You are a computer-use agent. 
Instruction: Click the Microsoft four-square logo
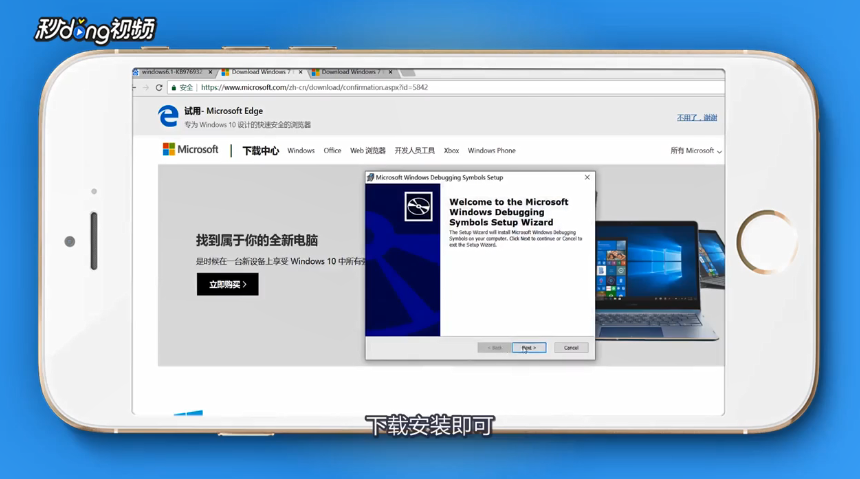click(168, 149)
